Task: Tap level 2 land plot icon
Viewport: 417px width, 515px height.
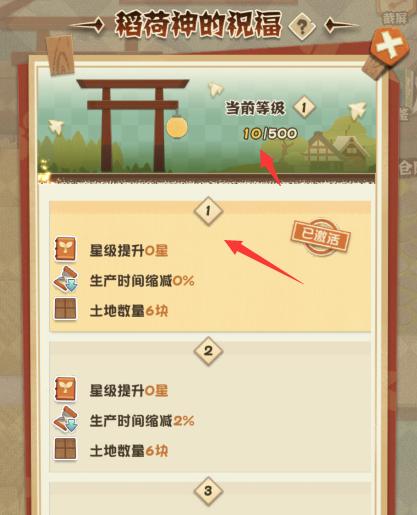Action: point(65,449)
